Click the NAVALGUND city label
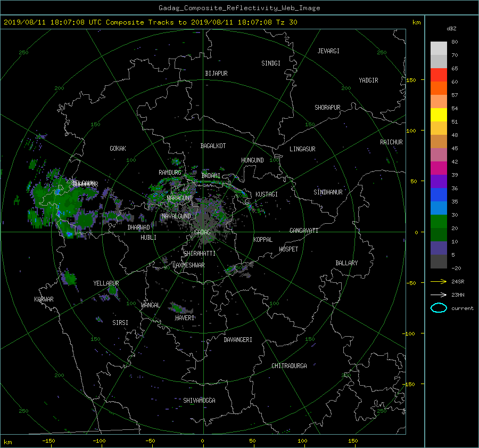 (176, 216)
